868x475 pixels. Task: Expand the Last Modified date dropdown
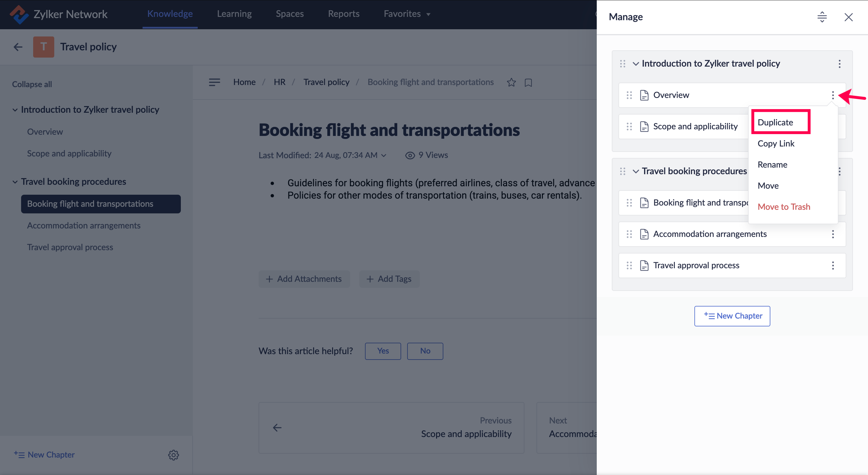[x=383, y=155]
